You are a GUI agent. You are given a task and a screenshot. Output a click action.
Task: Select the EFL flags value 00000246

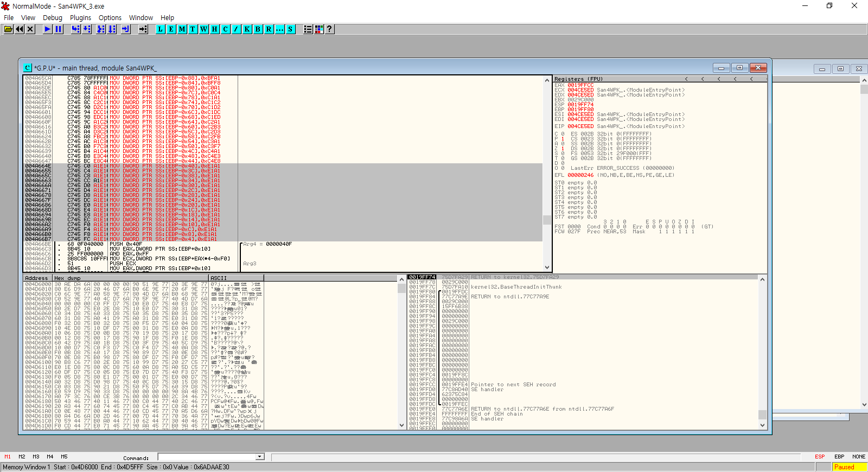580,175
